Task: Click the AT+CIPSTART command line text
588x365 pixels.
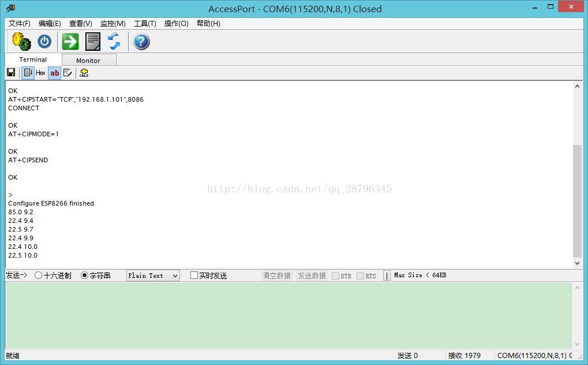Action: click(76, 99)
